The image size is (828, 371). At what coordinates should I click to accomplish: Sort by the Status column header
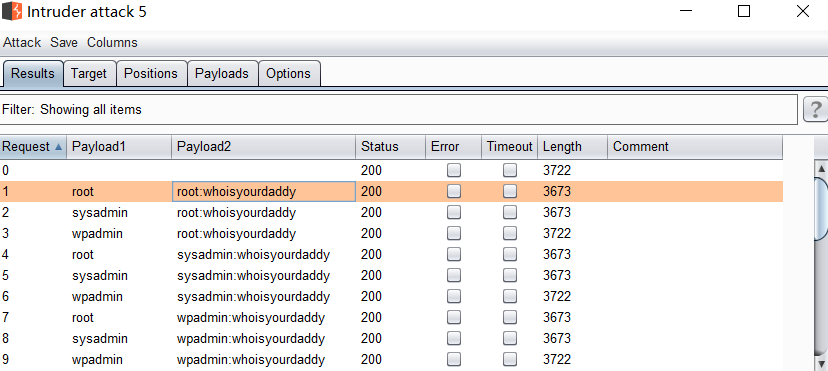pyautogui.click(x=391, y=147)
